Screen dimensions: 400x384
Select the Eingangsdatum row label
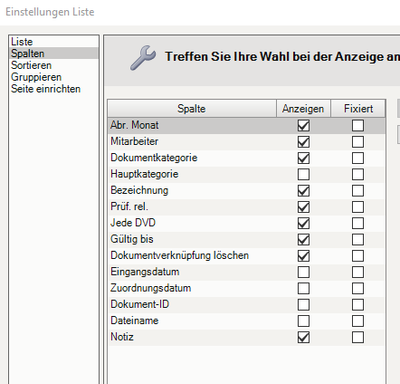145,272
